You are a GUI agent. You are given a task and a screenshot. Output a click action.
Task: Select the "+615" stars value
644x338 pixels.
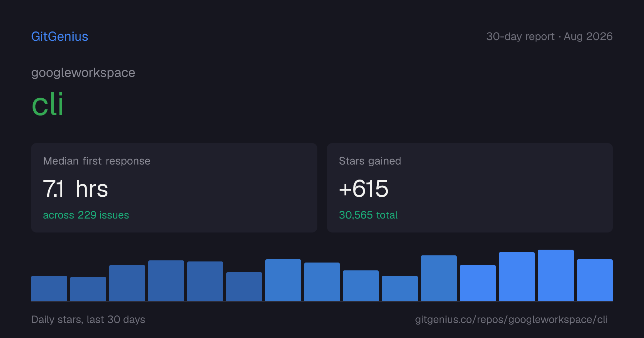(364, 188)
